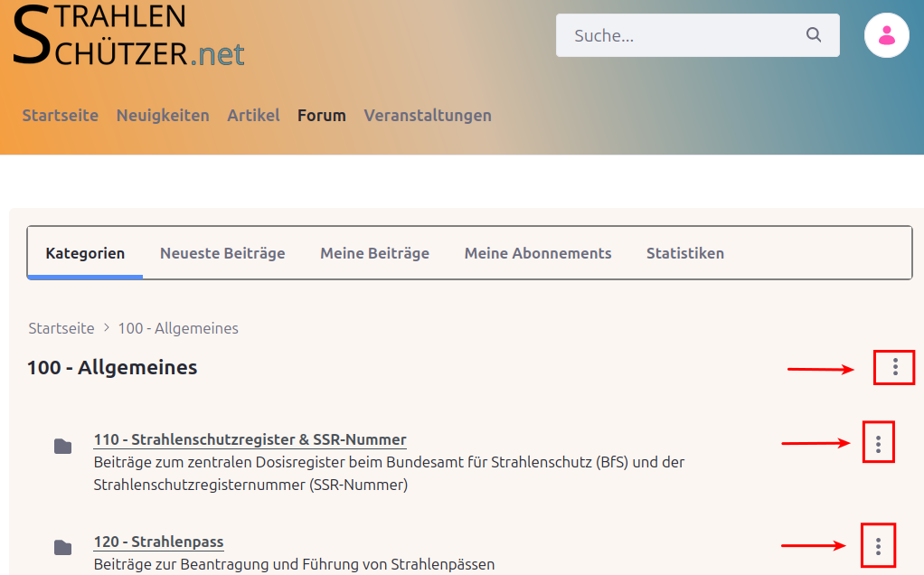Click the StrahlenSchützer.net logo
This screenshot has width=924, height=575.
coord(128,36)
